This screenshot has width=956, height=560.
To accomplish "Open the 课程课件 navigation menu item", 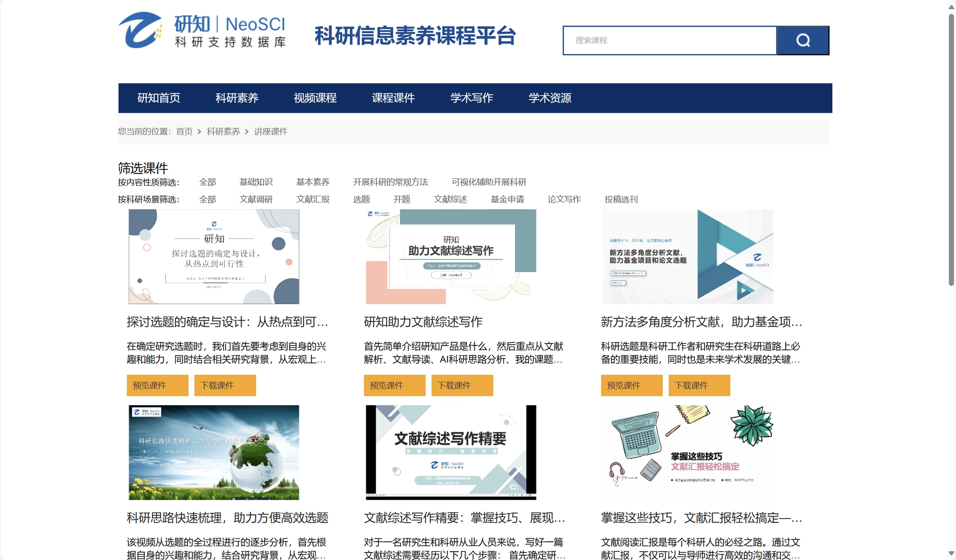I will pyautogui.click(x=393, y=98).
